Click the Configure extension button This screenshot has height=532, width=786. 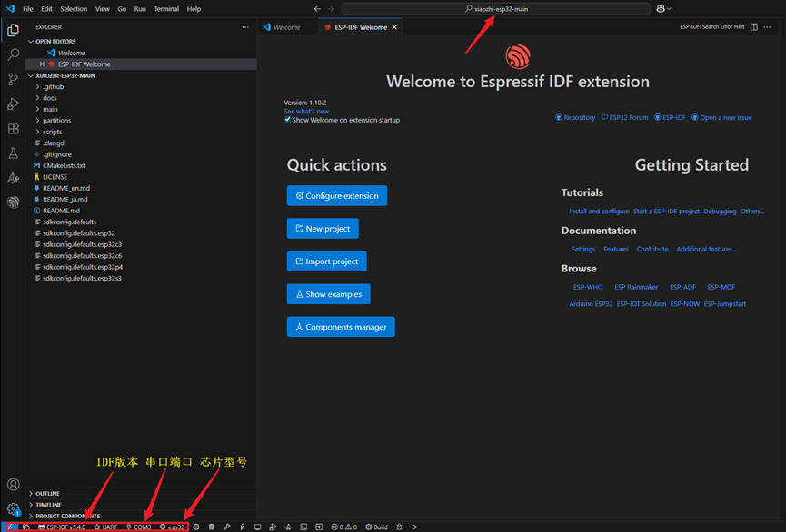pyautogui.click(x=337, y=195)
